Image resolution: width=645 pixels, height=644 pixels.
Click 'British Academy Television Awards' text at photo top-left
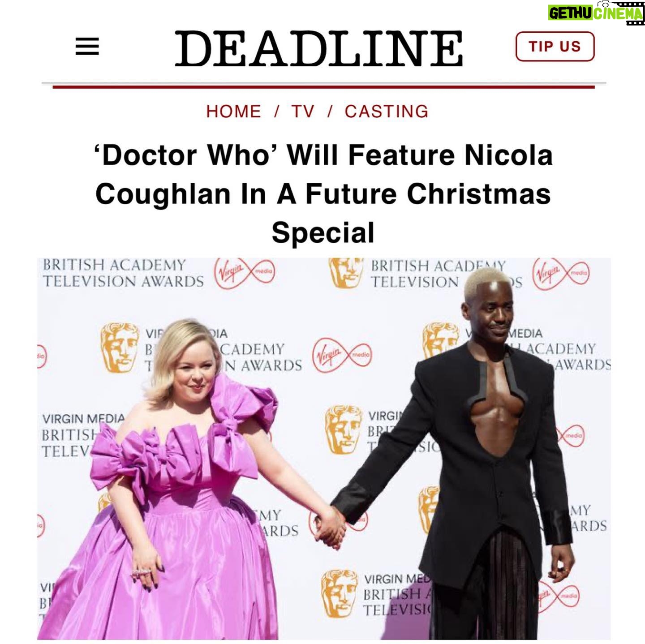tap(123, 273)
